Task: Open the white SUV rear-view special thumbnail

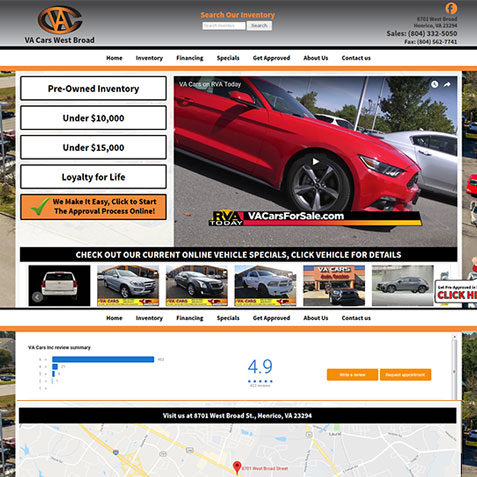Action: tap(59, 286)
